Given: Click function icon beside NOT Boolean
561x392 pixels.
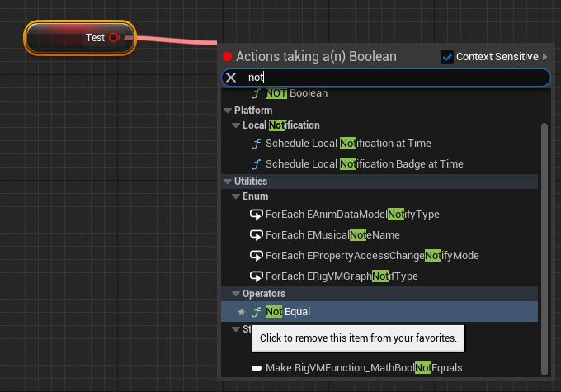Looking at the screenshot, I should point(257,94).
